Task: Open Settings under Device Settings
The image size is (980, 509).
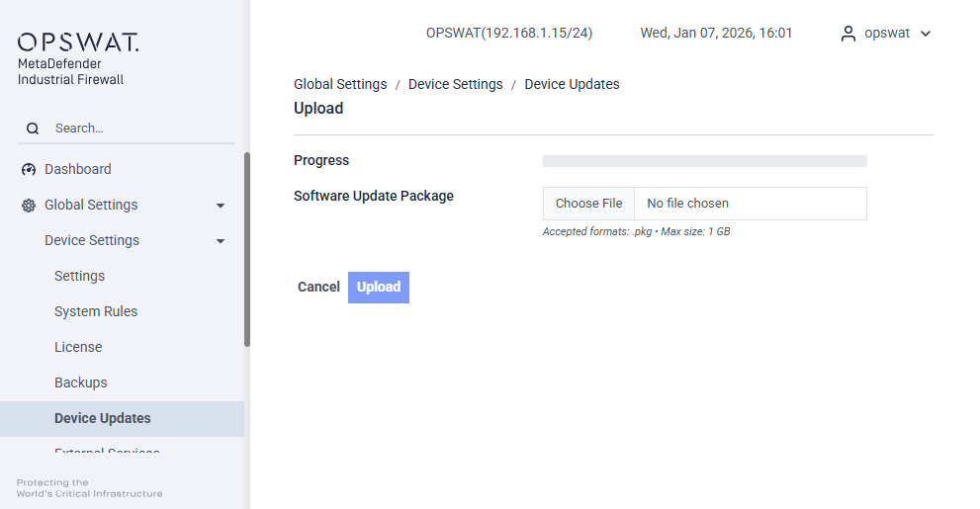Action: coord(79,276)
